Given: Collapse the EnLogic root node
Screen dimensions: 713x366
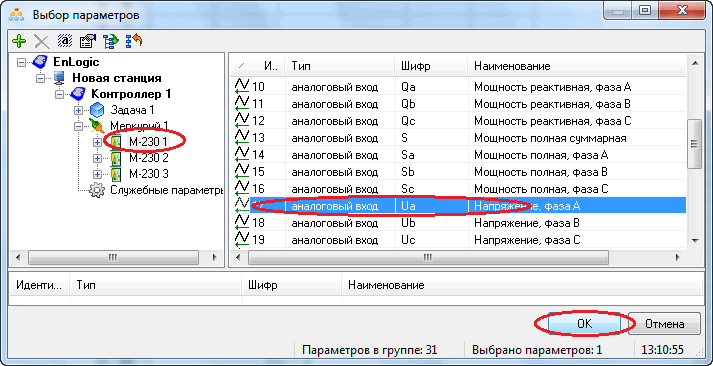Looking at the screenshot, I should [21, 63].
